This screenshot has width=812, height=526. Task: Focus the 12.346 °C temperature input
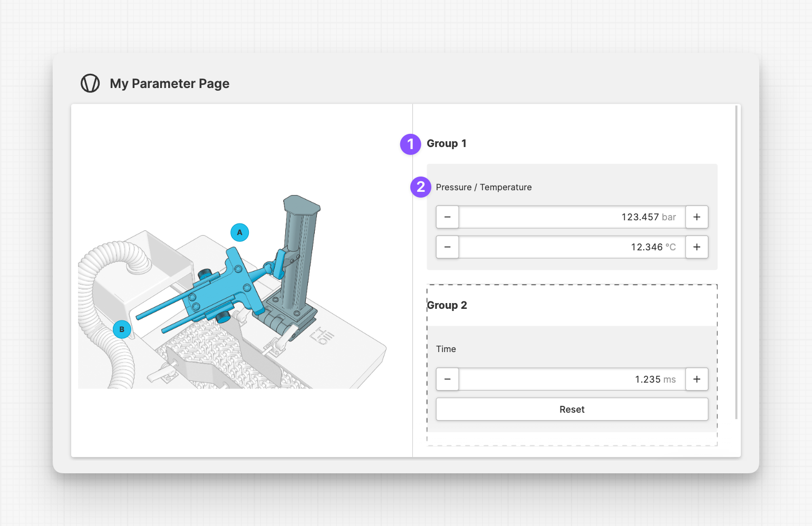[x=572, y=247]
